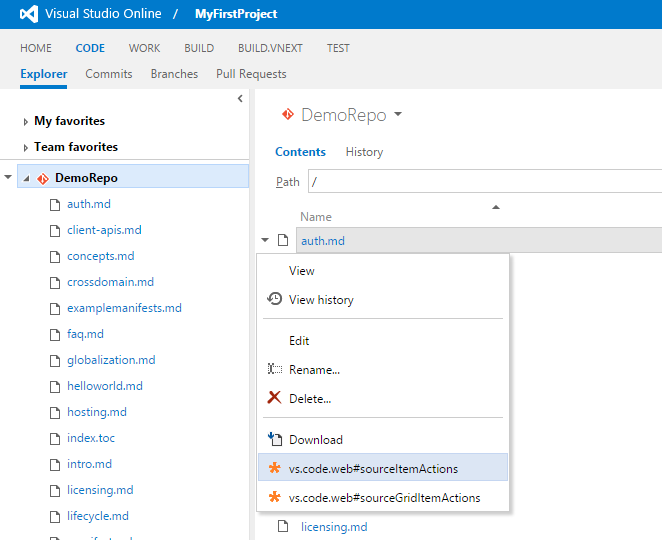Select vs.code.web#sourceItemActions menu entry

[383, 467]
